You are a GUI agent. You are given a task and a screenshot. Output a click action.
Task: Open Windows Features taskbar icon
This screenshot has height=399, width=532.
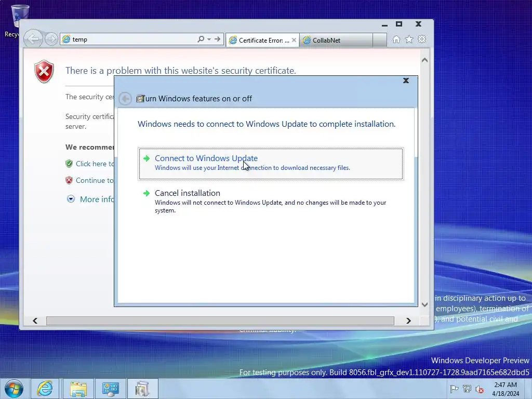click(x=142, y=389)
